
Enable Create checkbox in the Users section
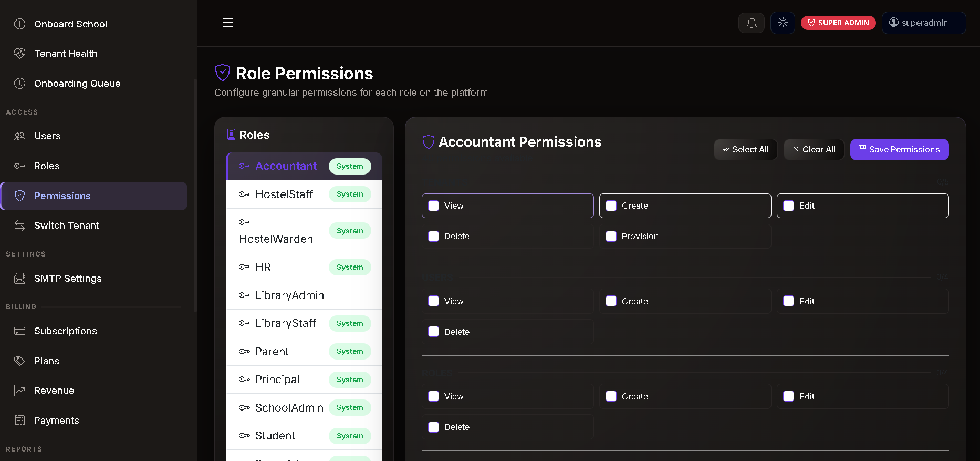(x=611, y=301)
